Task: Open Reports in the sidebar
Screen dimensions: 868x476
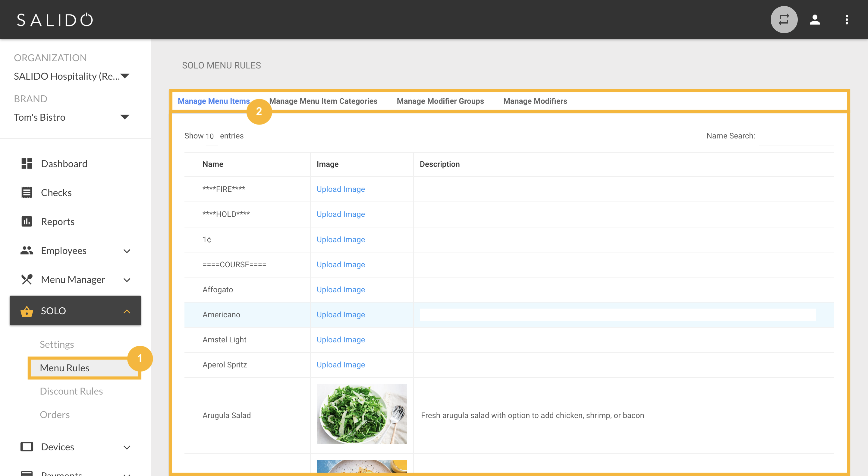Action: click(58, 222)
